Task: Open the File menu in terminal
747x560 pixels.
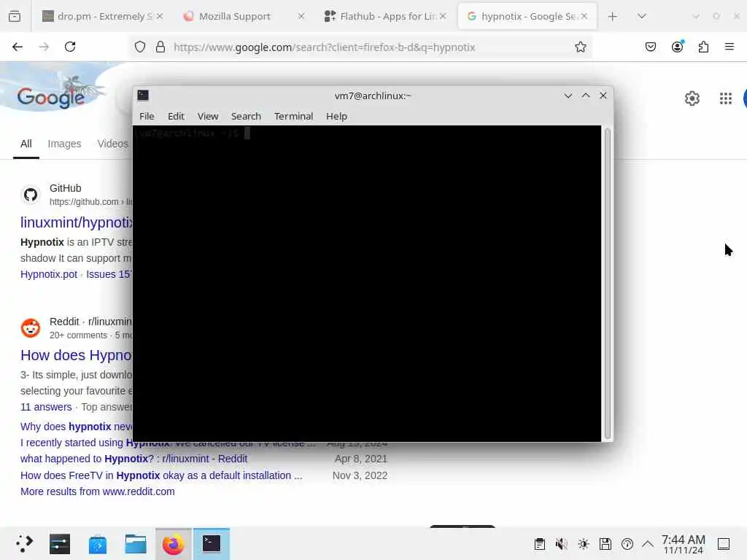Action: tap(147, 116)
